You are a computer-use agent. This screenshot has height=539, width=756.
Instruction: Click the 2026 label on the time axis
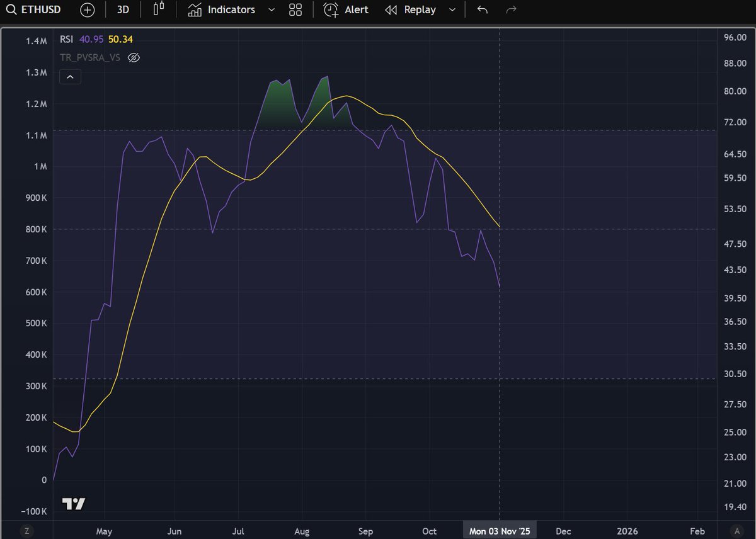(x=627, y=531)
